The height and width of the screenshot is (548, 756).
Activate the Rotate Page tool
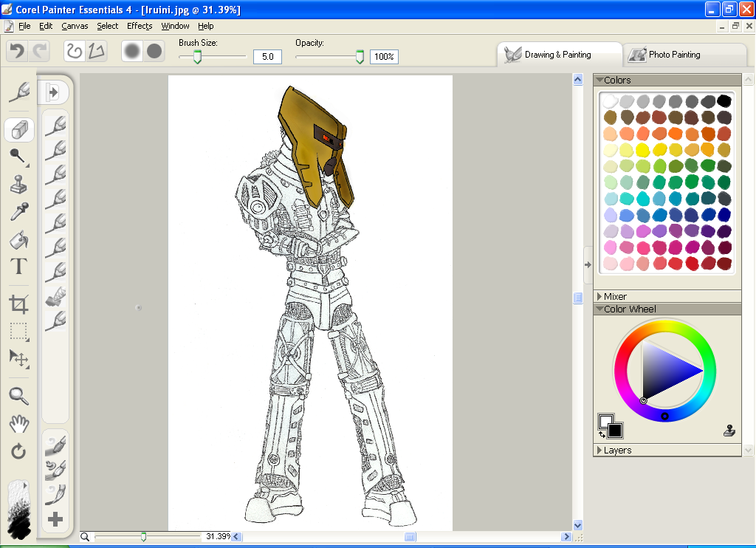click(x=18, y=451)
